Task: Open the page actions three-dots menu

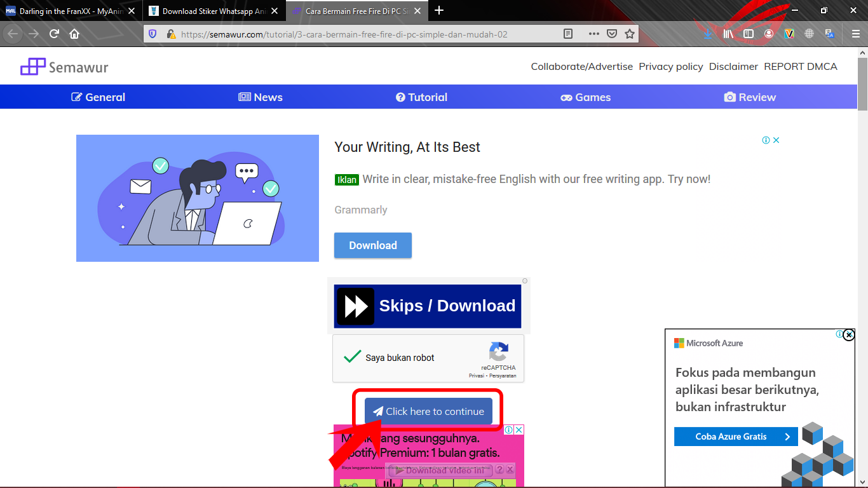Action: [x=594, y=34]
